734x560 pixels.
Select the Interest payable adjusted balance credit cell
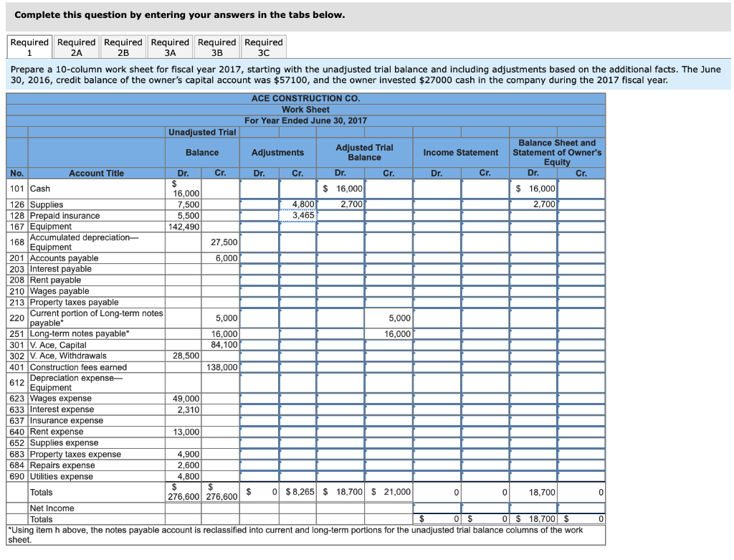(387, 269)
